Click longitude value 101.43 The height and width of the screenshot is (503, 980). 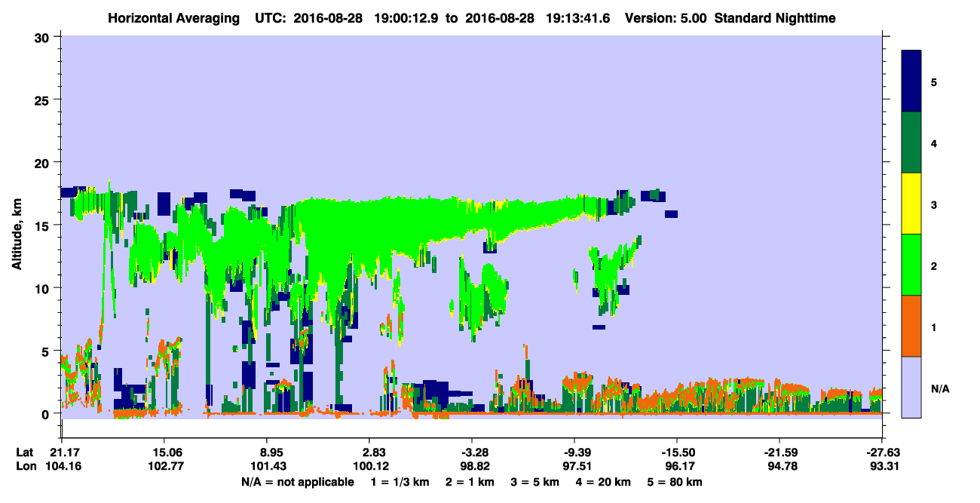(x=267, y=466)
